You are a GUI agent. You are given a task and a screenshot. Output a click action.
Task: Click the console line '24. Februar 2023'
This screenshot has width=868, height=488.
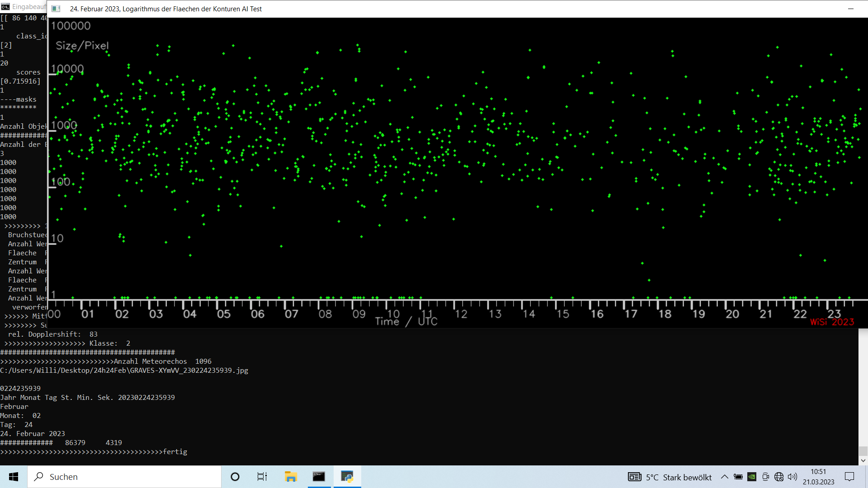[33, 434]
